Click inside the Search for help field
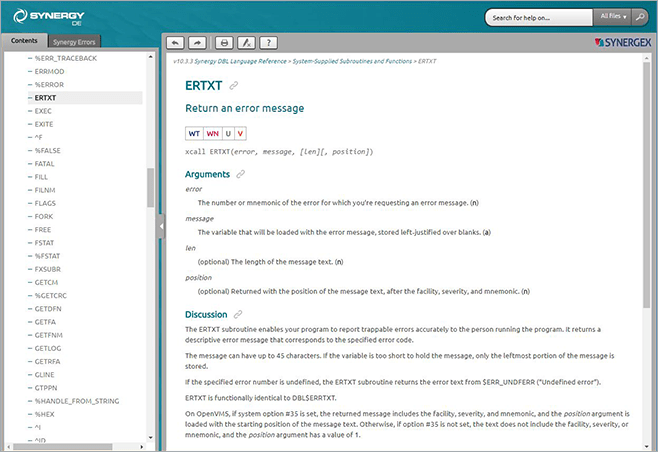658x452 pixels. tap(539, 18)
